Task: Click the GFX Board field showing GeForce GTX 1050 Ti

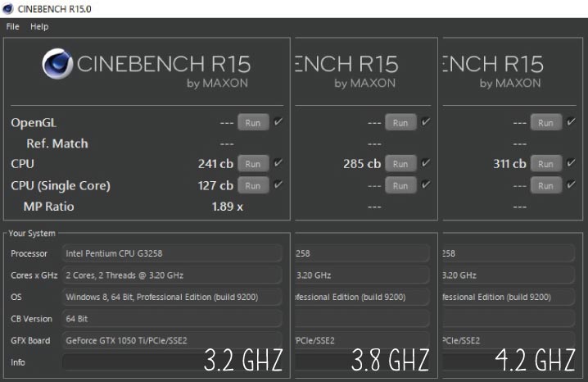Action: (172, 340)
